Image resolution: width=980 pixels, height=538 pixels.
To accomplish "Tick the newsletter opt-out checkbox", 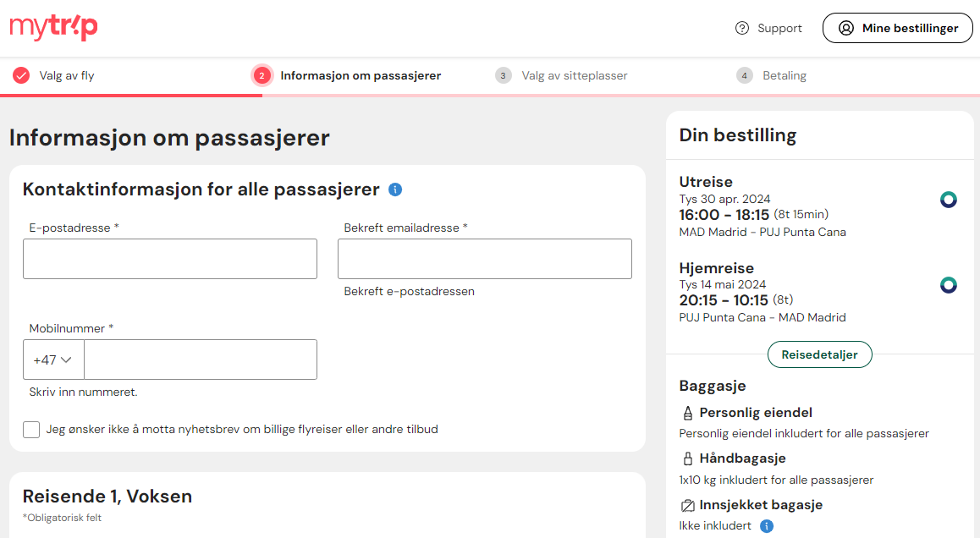I will pos(31,429).
